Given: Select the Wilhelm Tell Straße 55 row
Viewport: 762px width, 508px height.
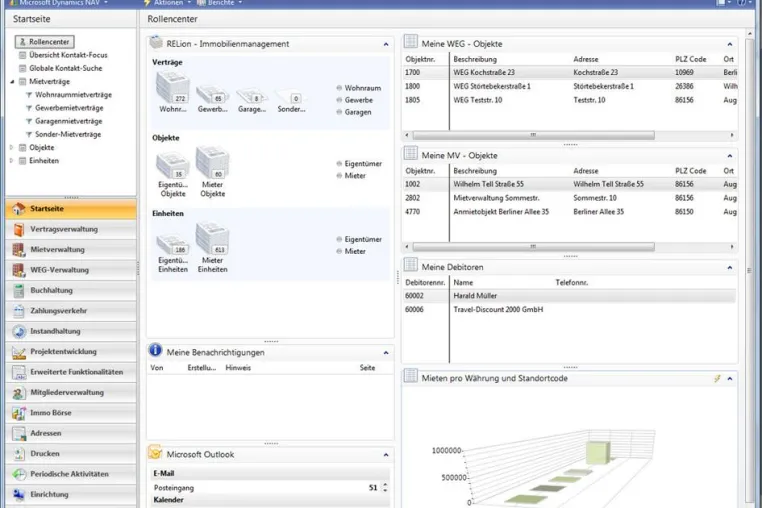Looking at the screenshot, I should pos(570,184).
